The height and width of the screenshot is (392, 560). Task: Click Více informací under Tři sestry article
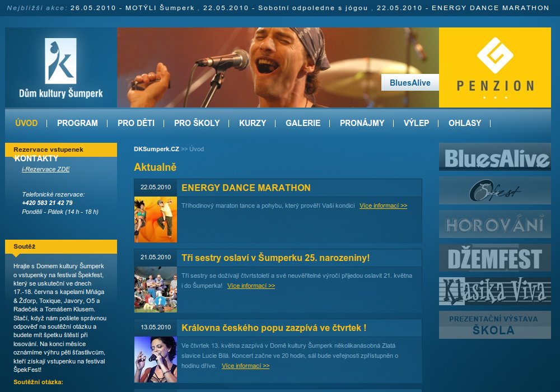[251, 286]
